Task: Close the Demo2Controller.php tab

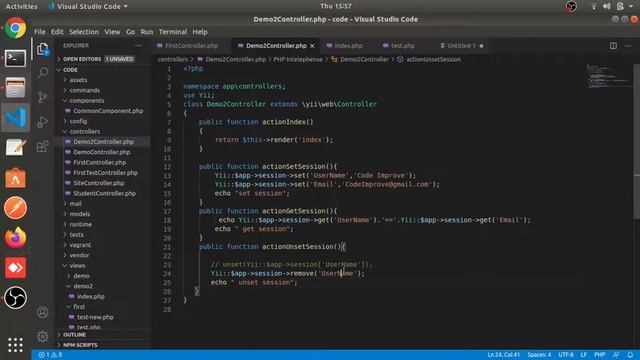Action: click(x=312, y=46)
